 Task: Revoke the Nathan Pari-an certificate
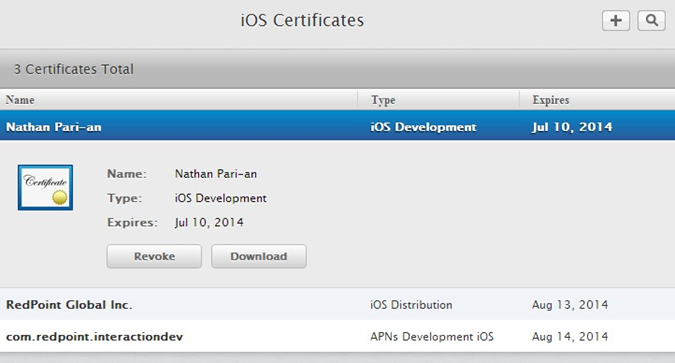tap(154, 256)
